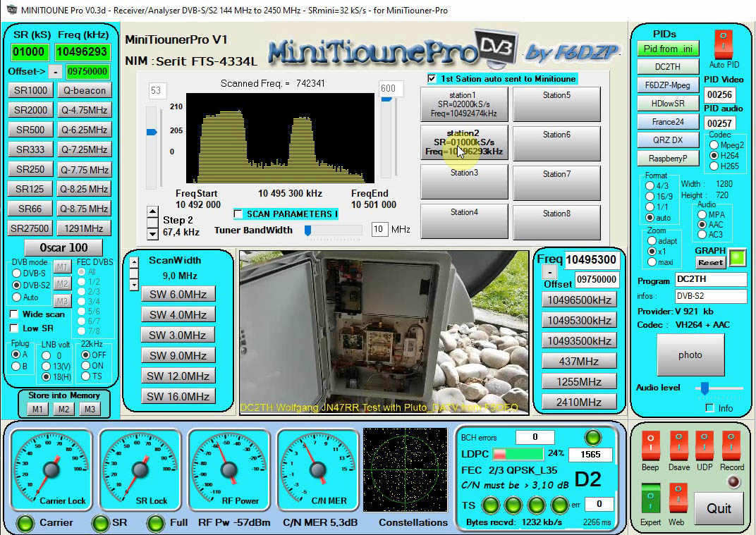Click the 437MHz frequency button

pyautogui.click(x=579, y=362)
